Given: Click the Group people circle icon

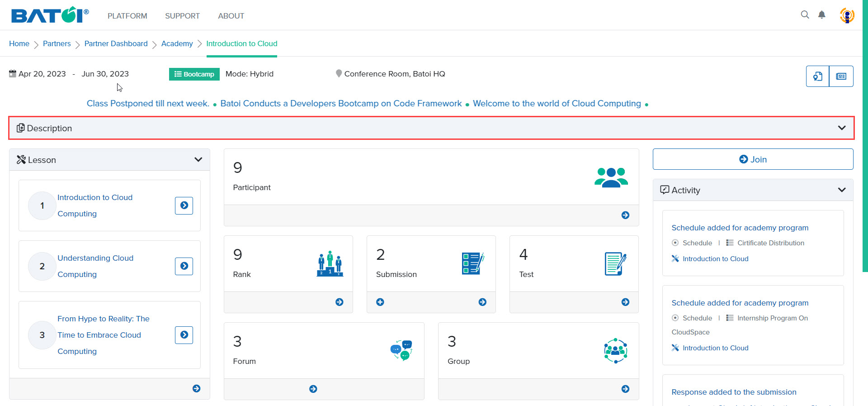Looking at the screenshot, I should coord(616,351).
